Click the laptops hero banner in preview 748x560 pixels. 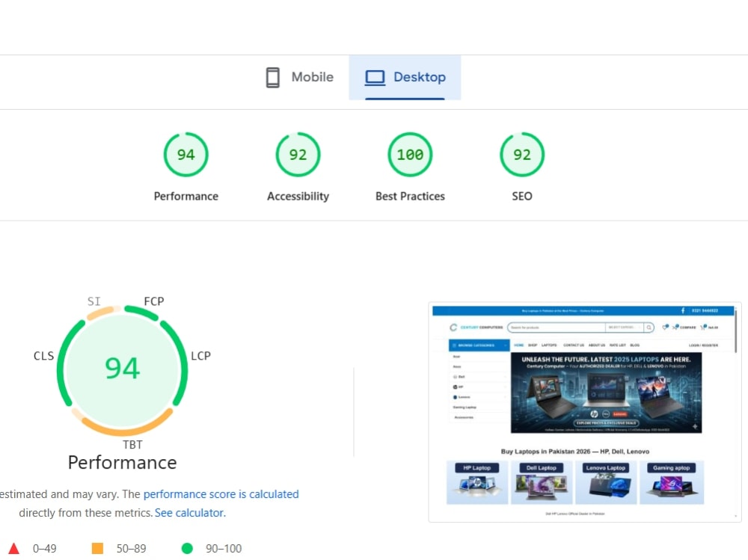(606, 393)
